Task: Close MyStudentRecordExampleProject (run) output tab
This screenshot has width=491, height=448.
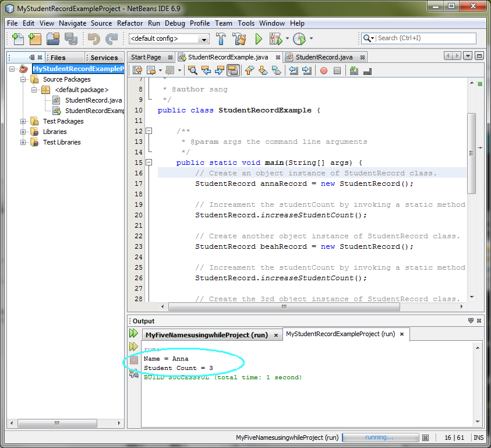Action: pyautogui.click(x=402, y=334)
